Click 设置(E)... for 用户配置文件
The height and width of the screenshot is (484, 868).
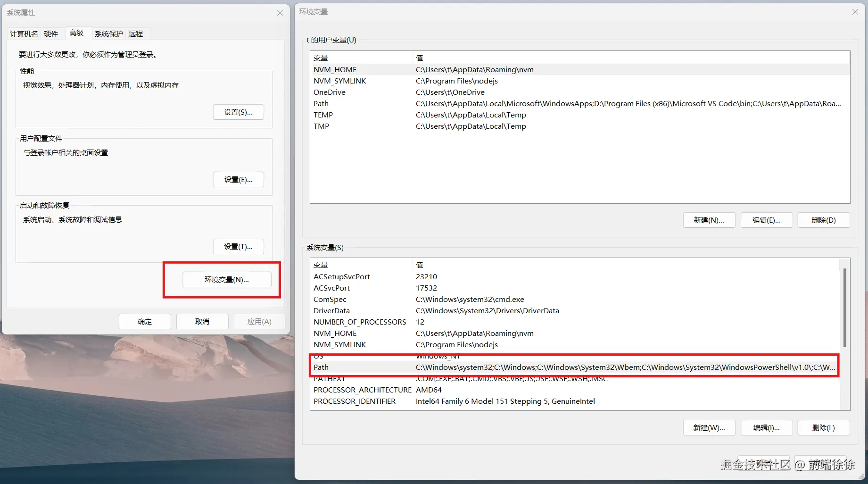(x=238, y=180)
